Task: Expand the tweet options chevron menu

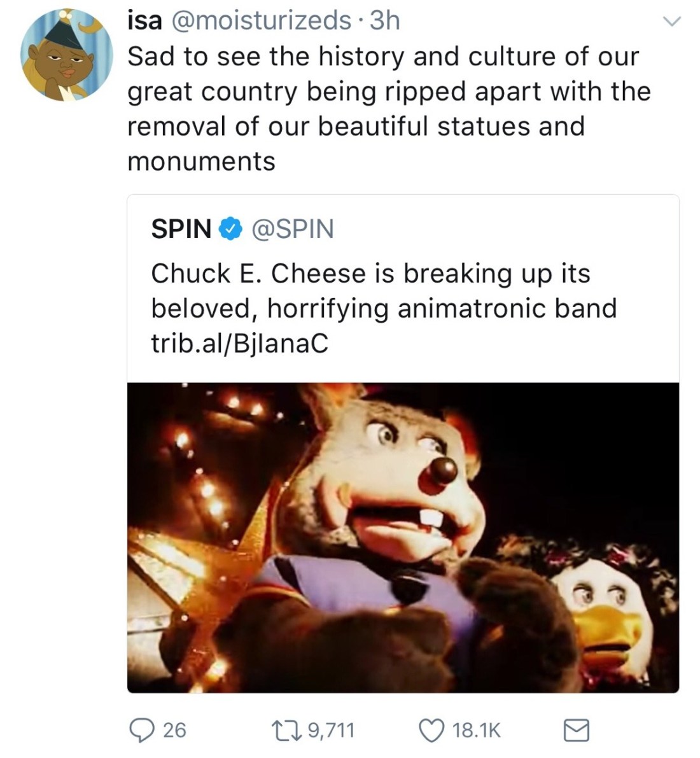Action: pyautogui.click(x=671, y=22)
